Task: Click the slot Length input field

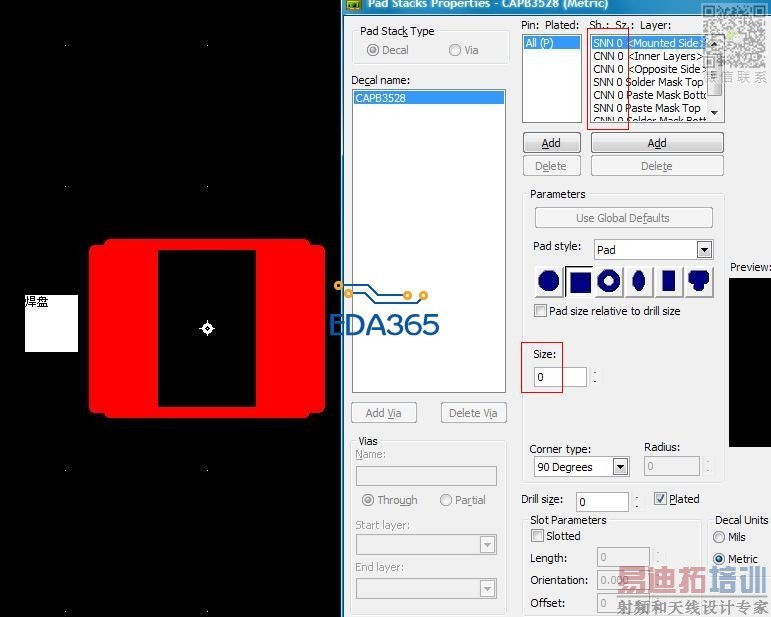Action: pyautogui.click(x=623, y=558)
